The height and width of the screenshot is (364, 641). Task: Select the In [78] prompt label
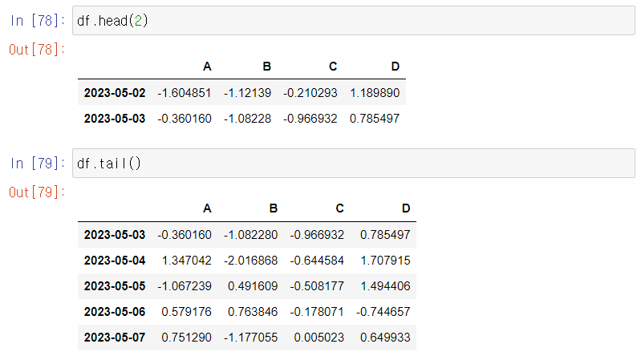click(38, 20)
